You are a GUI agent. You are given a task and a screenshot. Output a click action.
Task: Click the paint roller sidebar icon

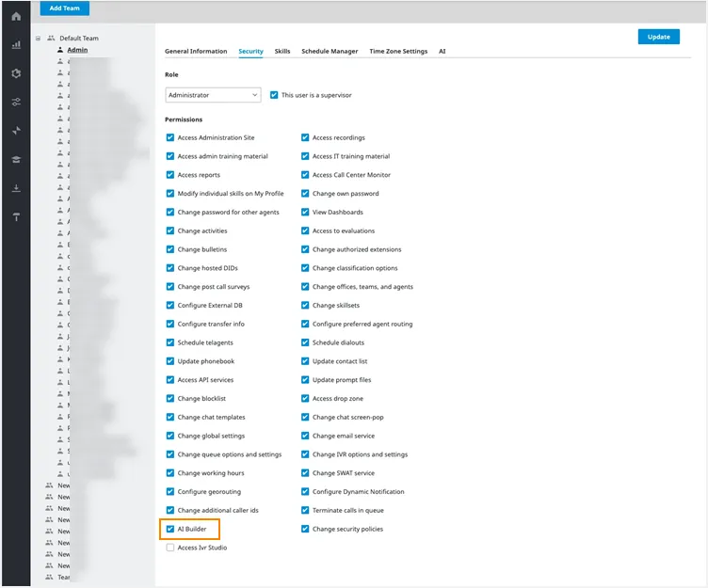pyautogui.click(x=16, y=217)
